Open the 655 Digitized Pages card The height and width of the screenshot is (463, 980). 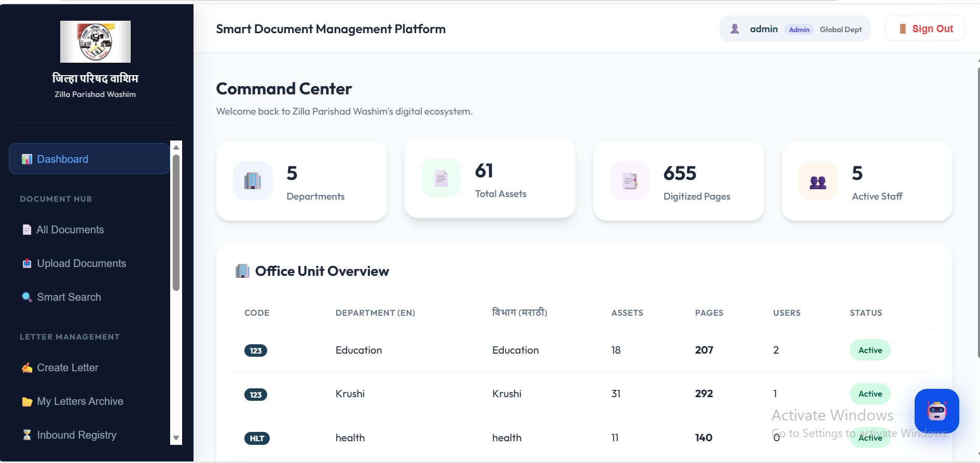[x=679, y=181]
